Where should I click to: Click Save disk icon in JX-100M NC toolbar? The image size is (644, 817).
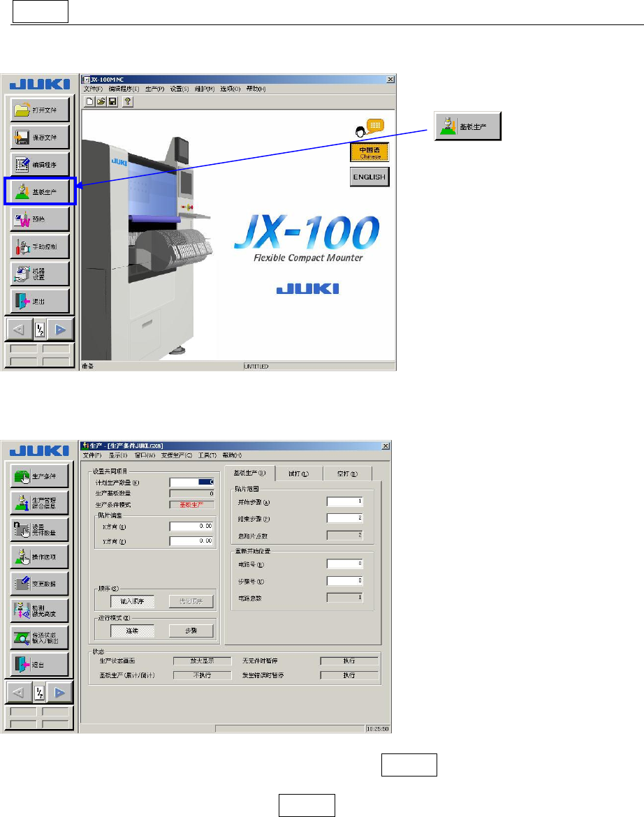112,102
